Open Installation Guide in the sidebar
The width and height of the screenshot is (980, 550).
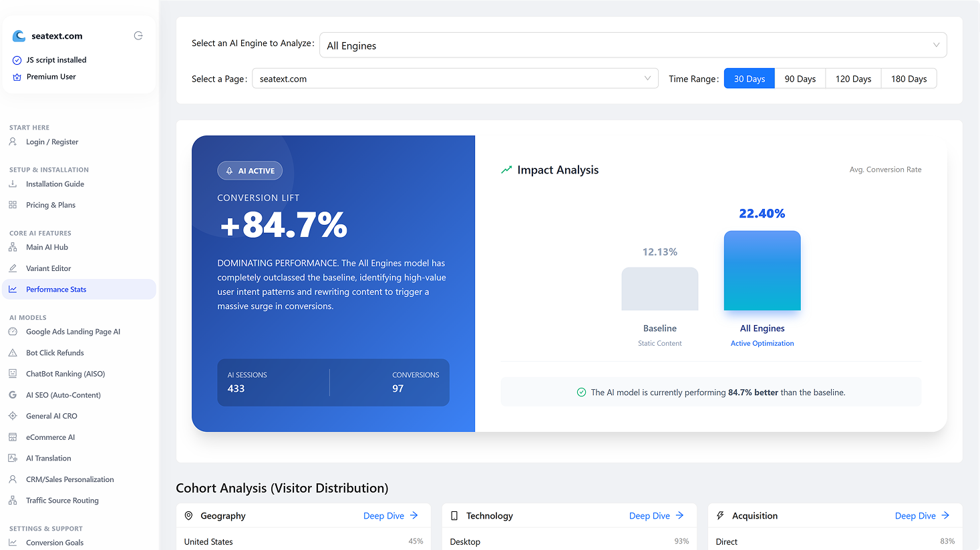coord(79,184)
